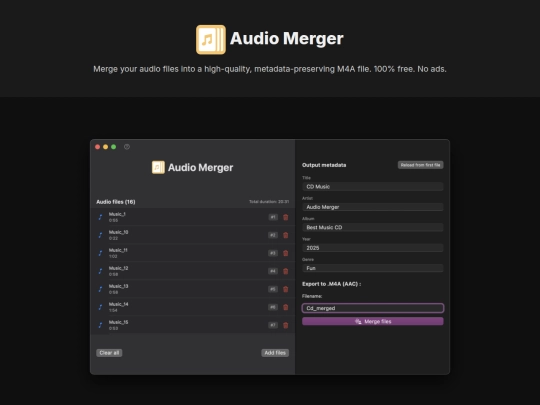This screenshot has height=405, width=540.
Task: Start merging with Merge files button
Action: pos(373,321)
